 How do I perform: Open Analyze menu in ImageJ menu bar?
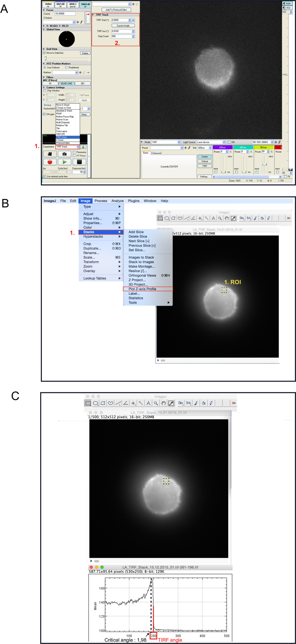[118, 201]
